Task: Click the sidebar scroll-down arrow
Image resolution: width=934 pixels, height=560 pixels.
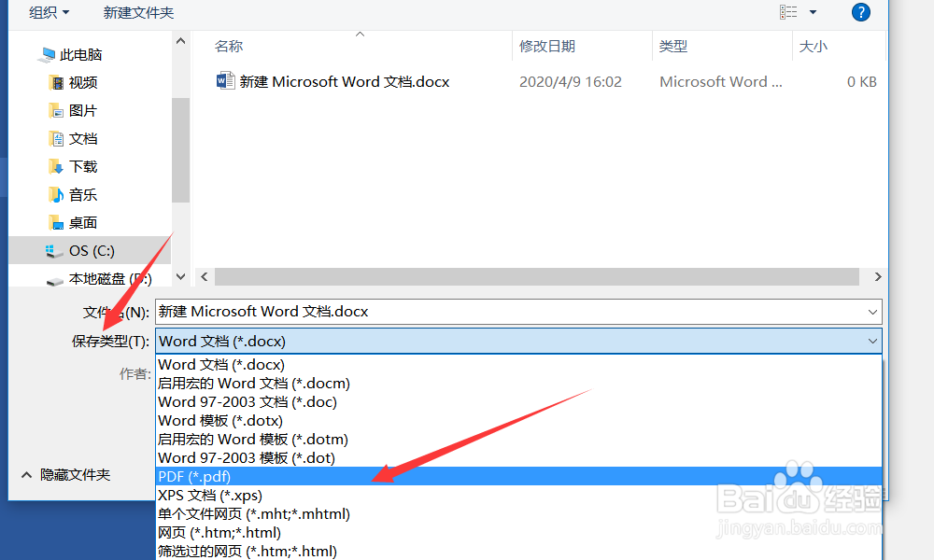Action: click(180, 276)
